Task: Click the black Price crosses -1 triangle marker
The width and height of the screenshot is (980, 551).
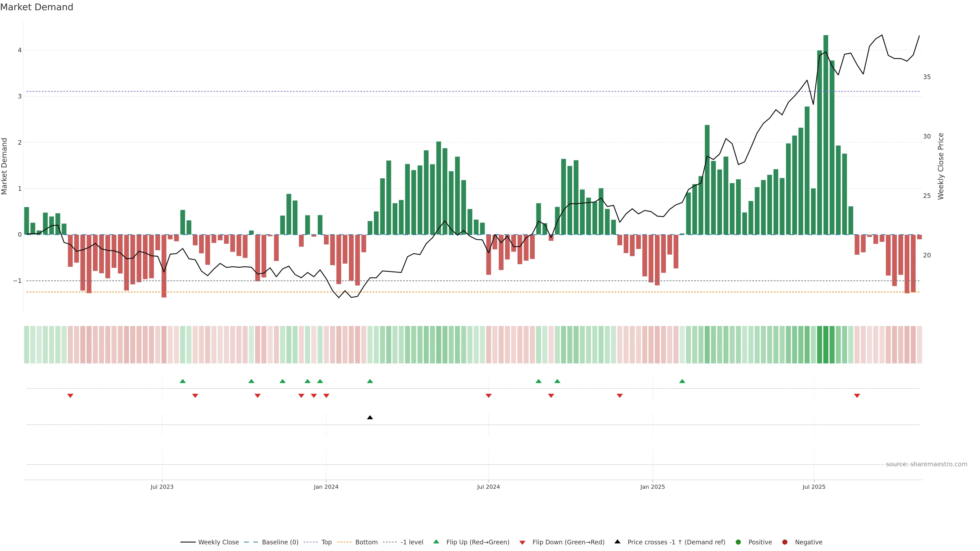Action: point(370,418)
